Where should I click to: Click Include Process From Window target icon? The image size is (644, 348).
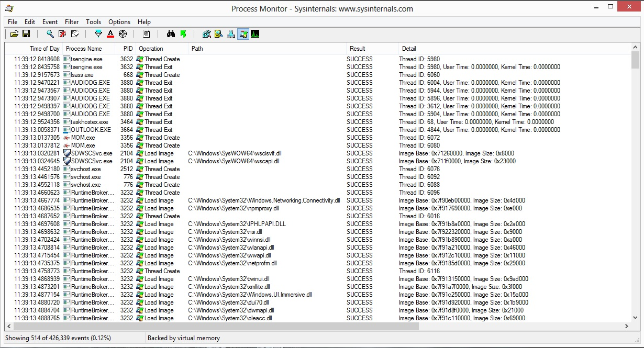tap(123, 34)
